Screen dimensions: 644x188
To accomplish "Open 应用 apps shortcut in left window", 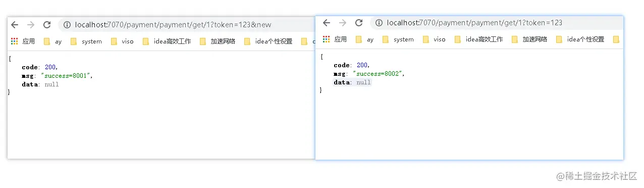I will pos(23,41).
